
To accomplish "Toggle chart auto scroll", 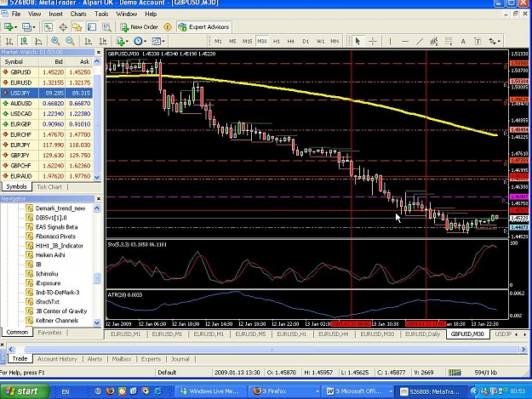I will click(88, 41).
